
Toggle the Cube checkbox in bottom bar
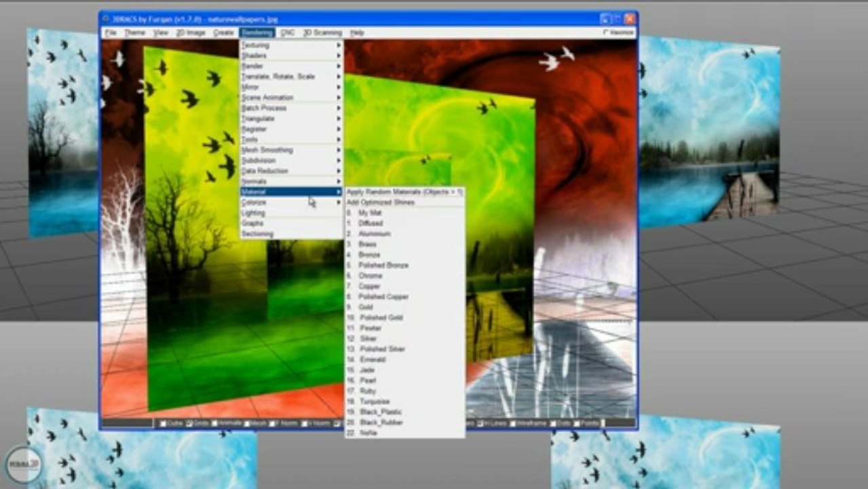pos(163,424)
